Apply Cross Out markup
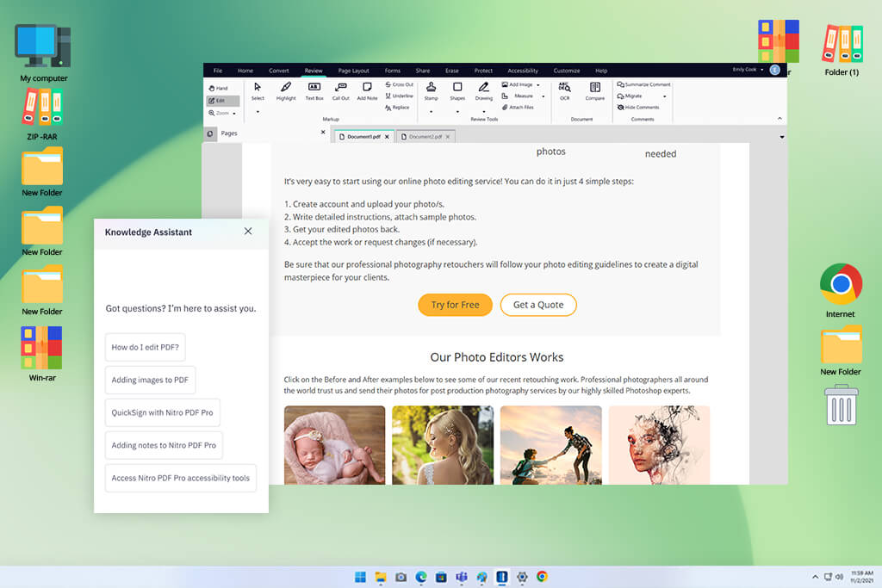Screen dimensions: 882x588 tap(400, 84)
